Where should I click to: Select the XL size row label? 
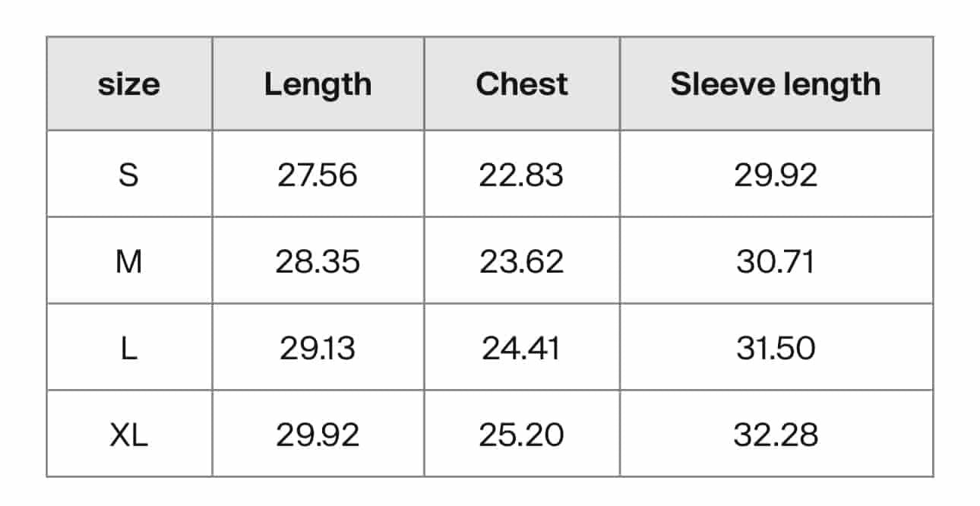(x=129, y=435)
